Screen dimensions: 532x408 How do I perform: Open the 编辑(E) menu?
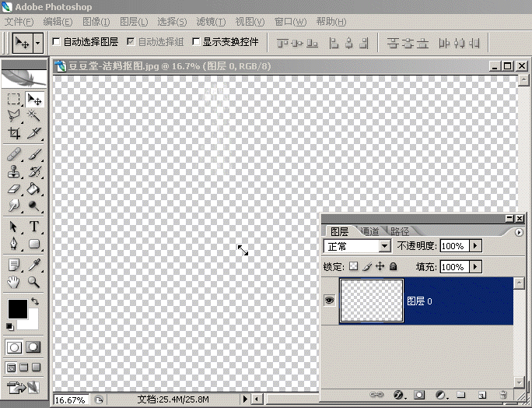point(58,22)
